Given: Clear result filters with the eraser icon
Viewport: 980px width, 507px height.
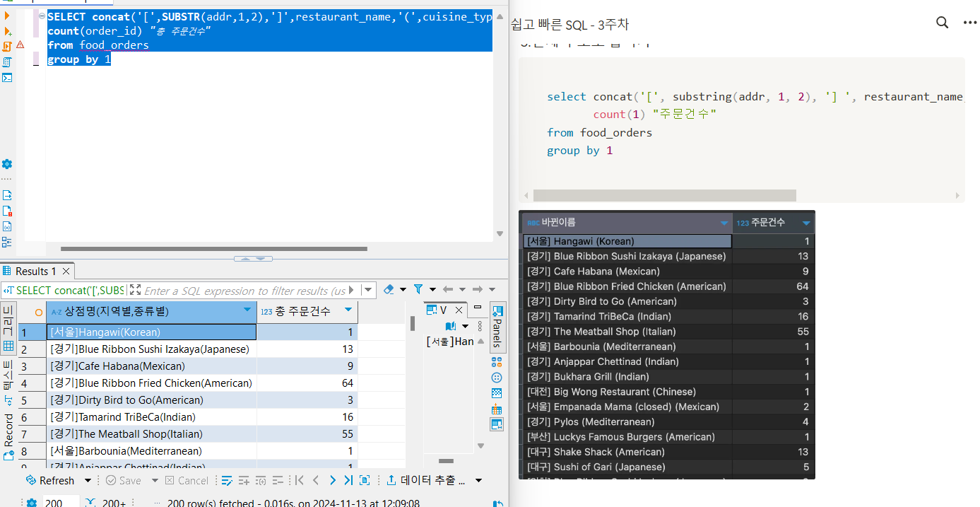Looking at the screenshot, I should [388, 289].
